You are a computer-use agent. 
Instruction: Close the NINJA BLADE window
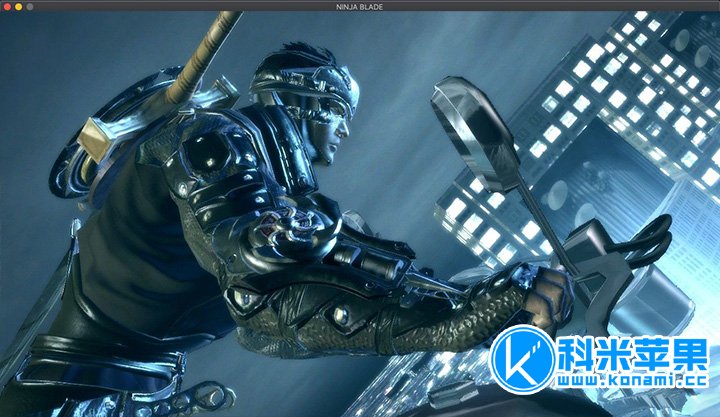[x=7, y=6]
